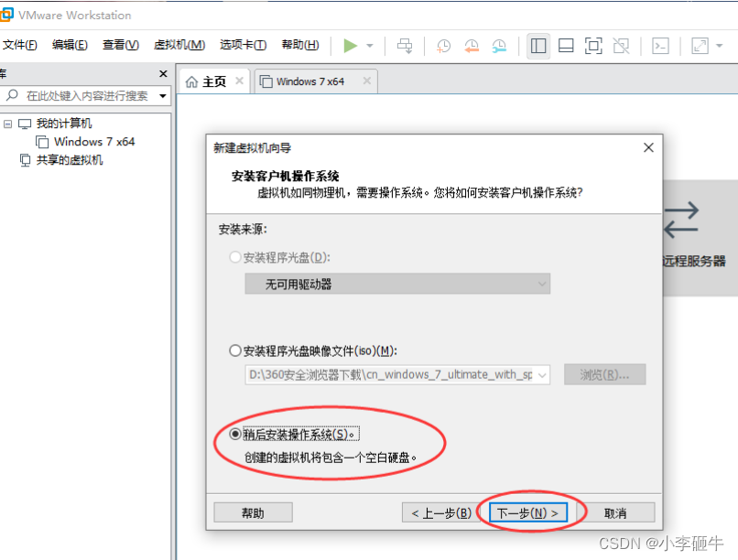Open the 帮助(H) menu

click(x=300, y=45)
